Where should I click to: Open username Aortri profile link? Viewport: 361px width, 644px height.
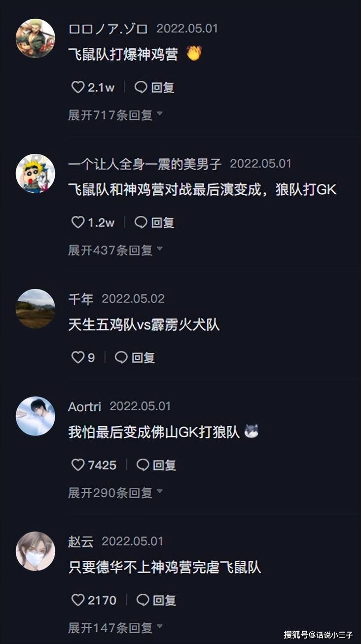[85, 406]
